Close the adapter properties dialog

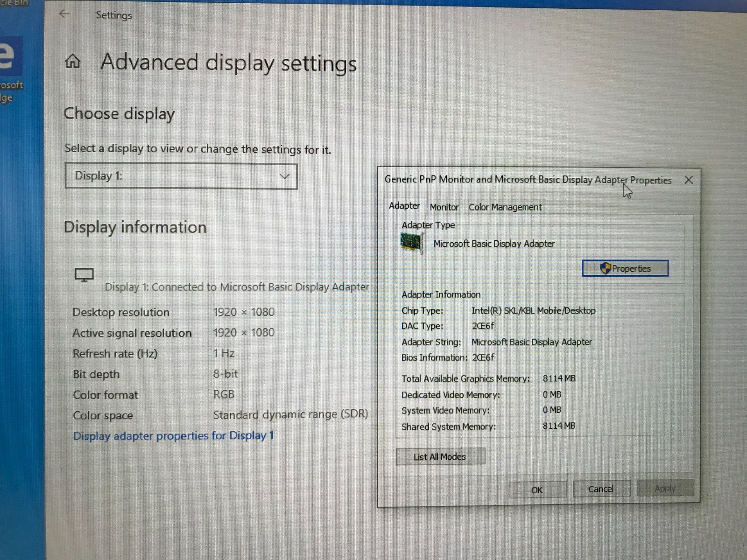[x=689, y=180]
